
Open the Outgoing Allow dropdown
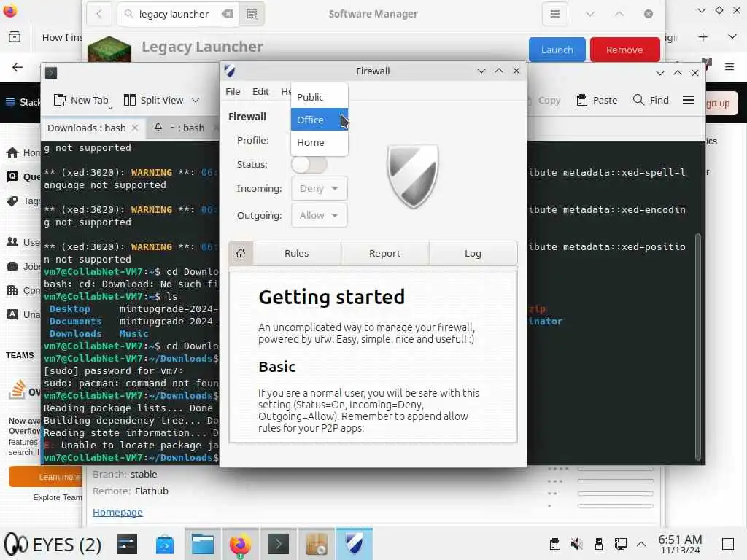coord(320,215)
